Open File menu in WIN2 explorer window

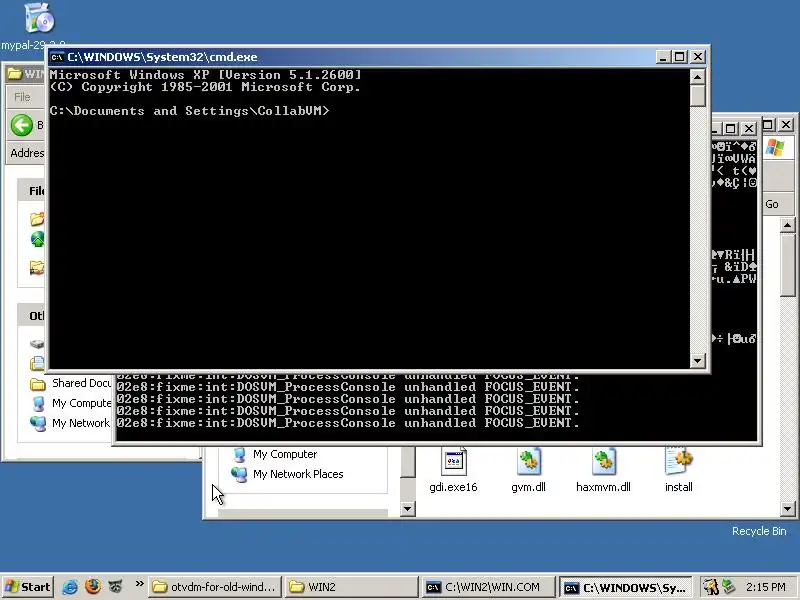click(x=22, y=97)
